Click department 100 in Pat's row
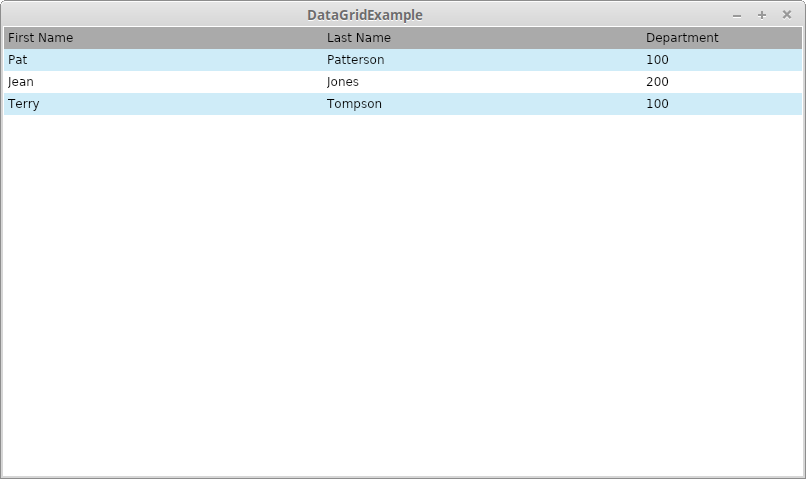Screen dimensions: 806x479 657,60
